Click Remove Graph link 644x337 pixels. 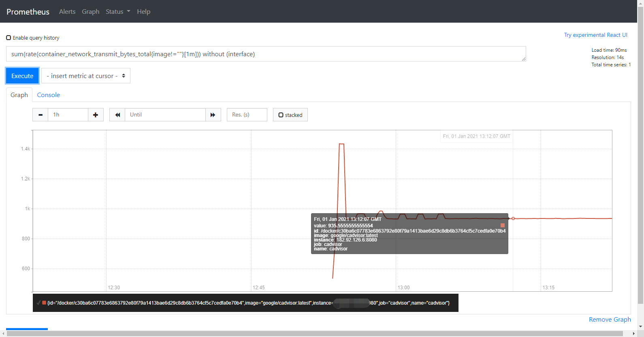pyautogui.click(x=610, y=319)
